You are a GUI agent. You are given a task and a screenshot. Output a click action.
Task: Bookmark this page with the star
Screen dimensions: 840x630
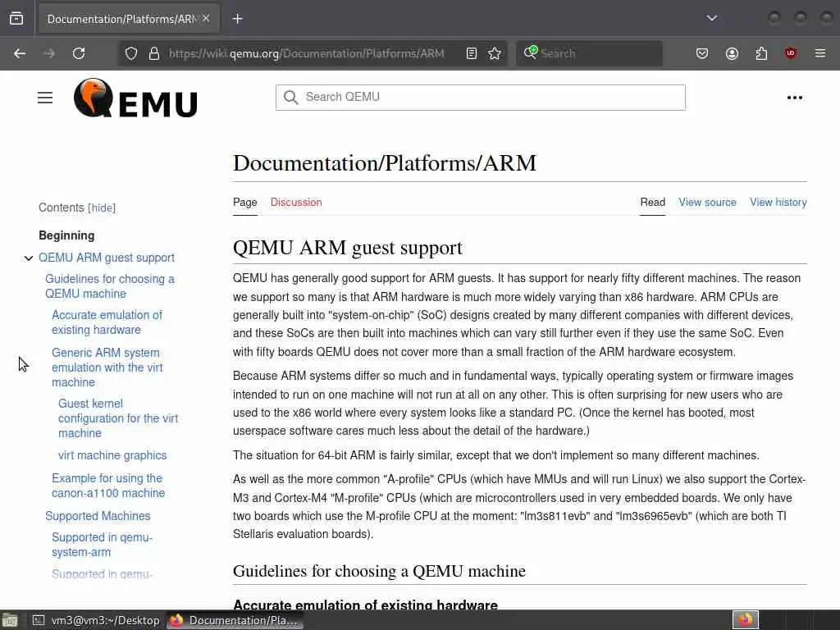(495, 53)
